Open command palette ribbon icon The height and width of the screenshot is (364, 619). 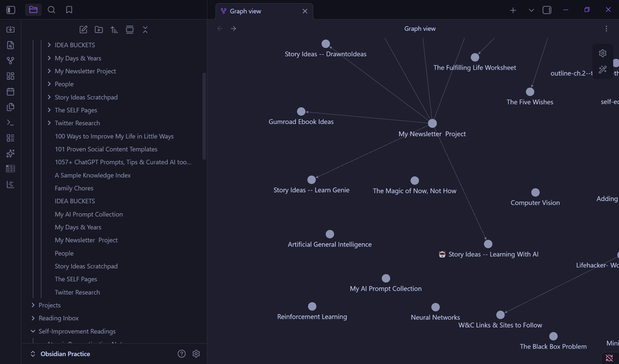[x=11, y=123]
